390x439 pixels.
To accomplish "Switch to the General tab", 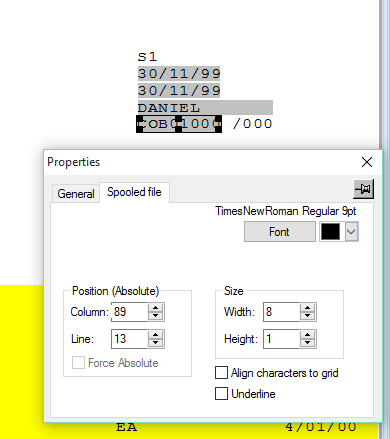I will (x=76, y=194).
